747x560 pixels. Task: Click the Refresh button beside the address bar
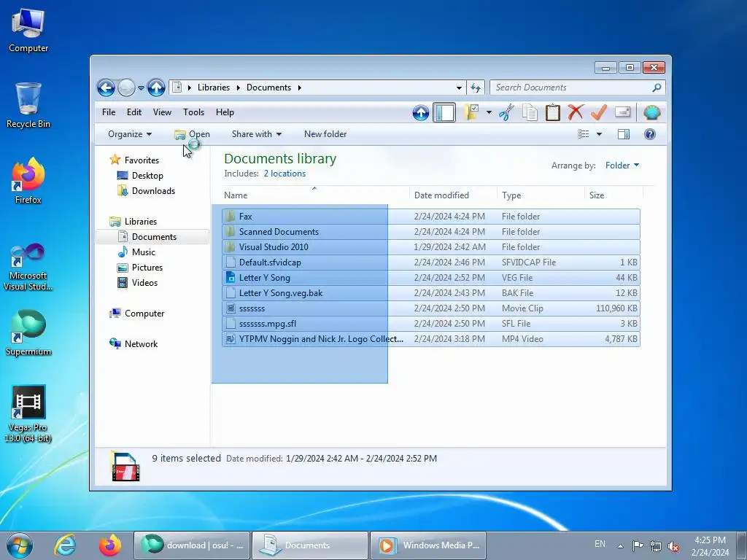click(x=476, y=87)
